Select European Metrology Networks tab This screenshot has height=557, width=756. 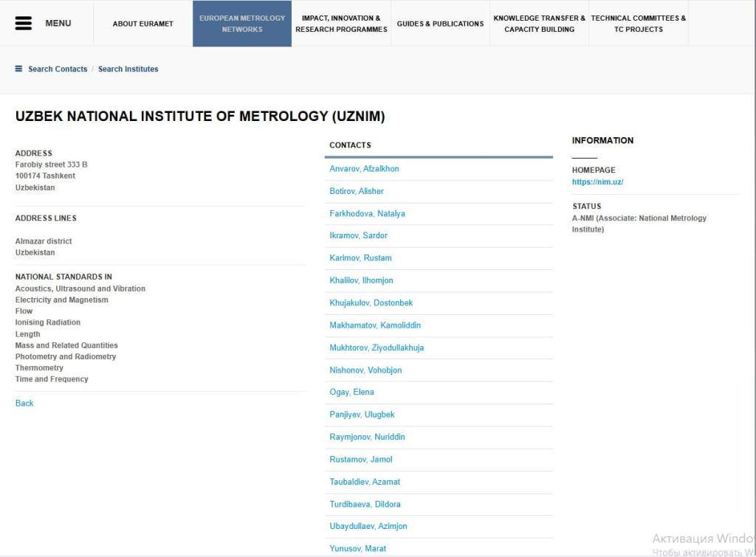coord(242,24)
